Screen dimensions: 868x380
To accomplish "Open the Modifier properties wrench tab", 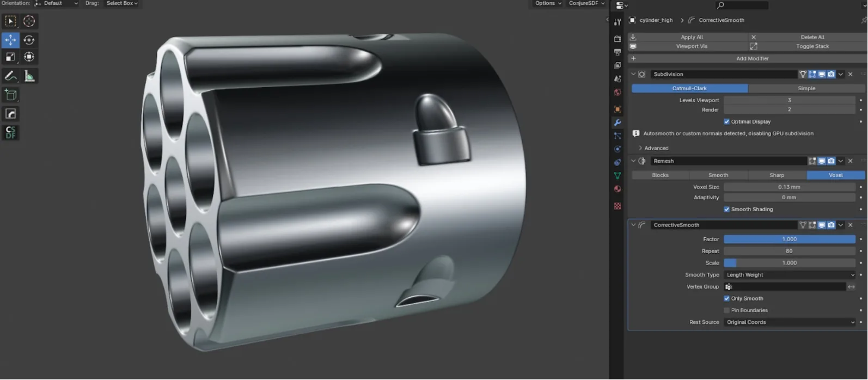I will click(x=618, y=122).
